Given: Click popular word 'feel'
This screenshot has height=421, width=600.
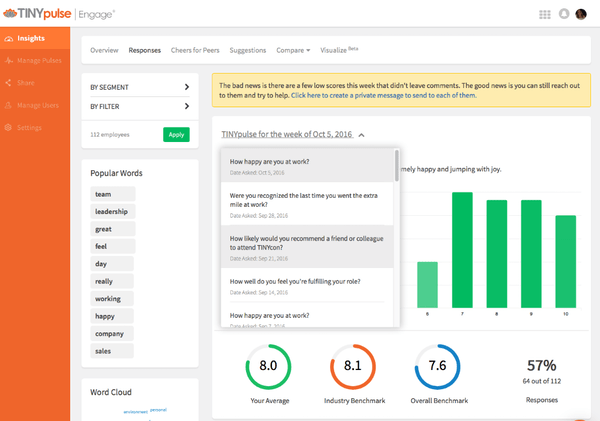Looking at the screenshot, I should (112, 246).
